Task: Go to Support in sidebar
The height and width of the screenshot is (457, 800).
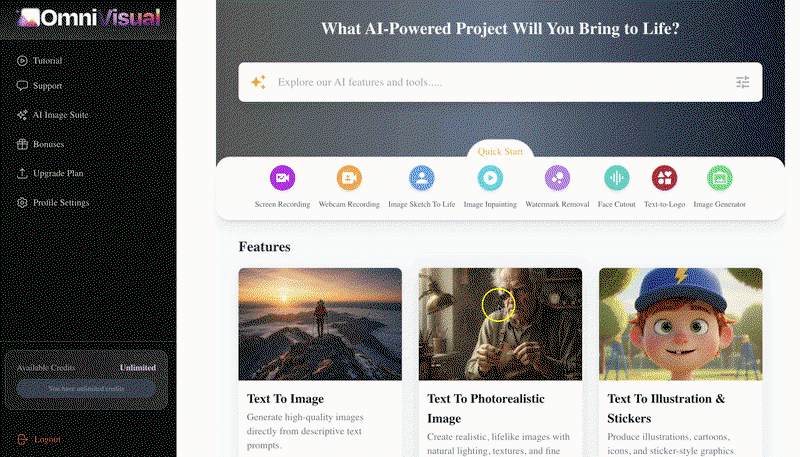Action: coord(47,86)
